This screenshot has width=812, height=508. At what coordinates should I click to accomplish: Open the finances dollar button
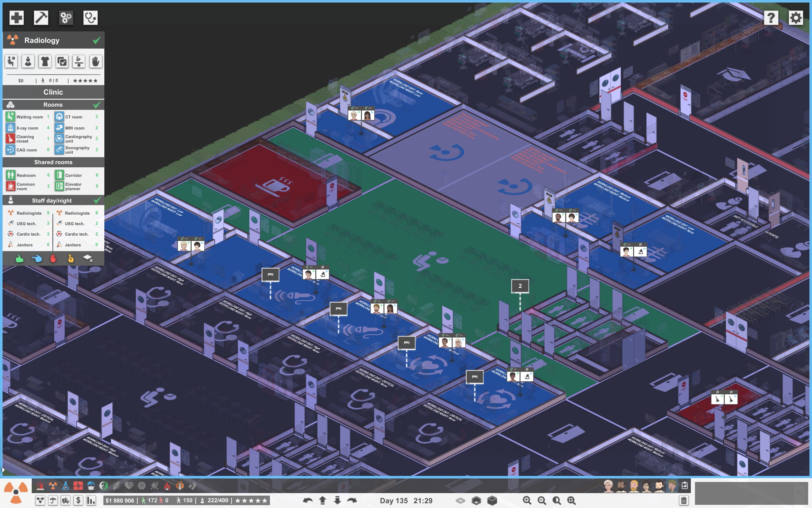78,500
